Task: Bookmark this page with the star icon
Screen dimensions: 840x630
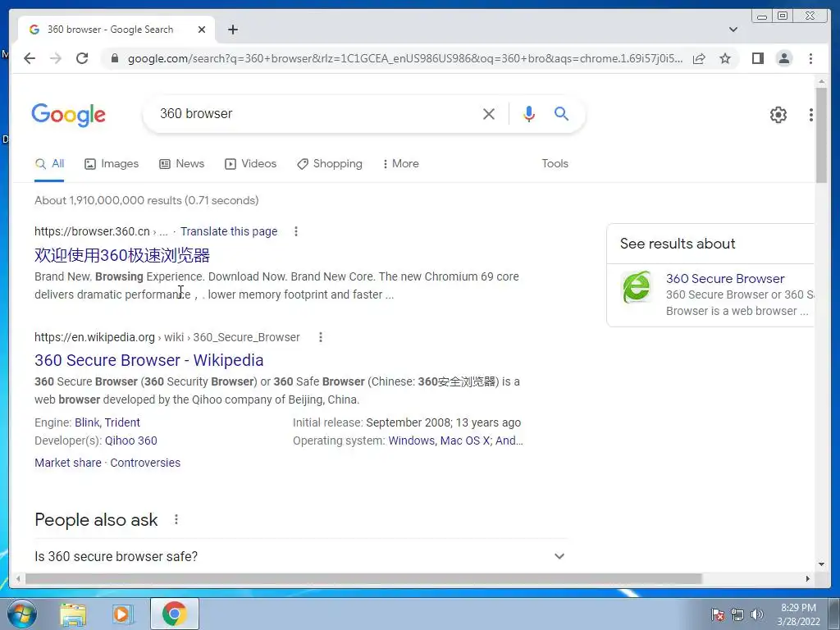Action: (725, 58)
